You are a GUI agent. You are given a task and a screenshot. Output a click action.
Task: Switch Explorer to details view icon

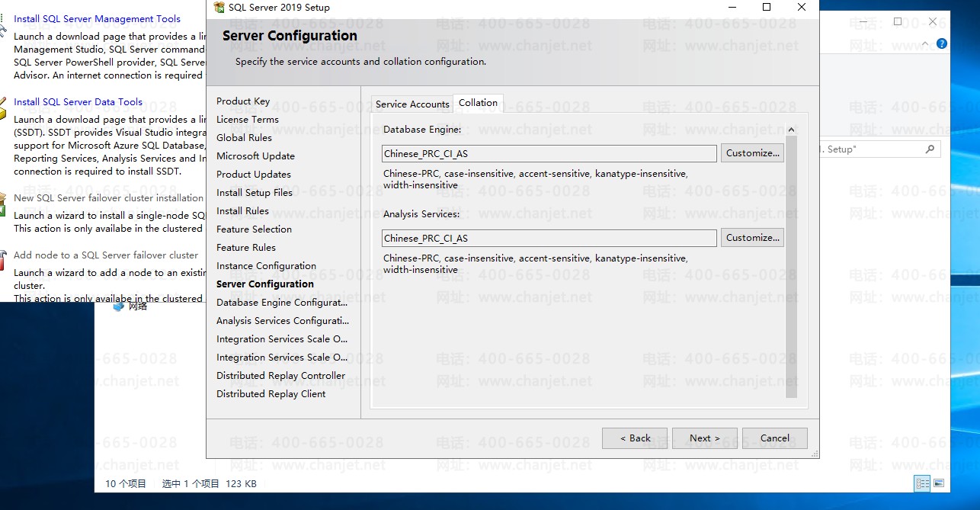922,483
